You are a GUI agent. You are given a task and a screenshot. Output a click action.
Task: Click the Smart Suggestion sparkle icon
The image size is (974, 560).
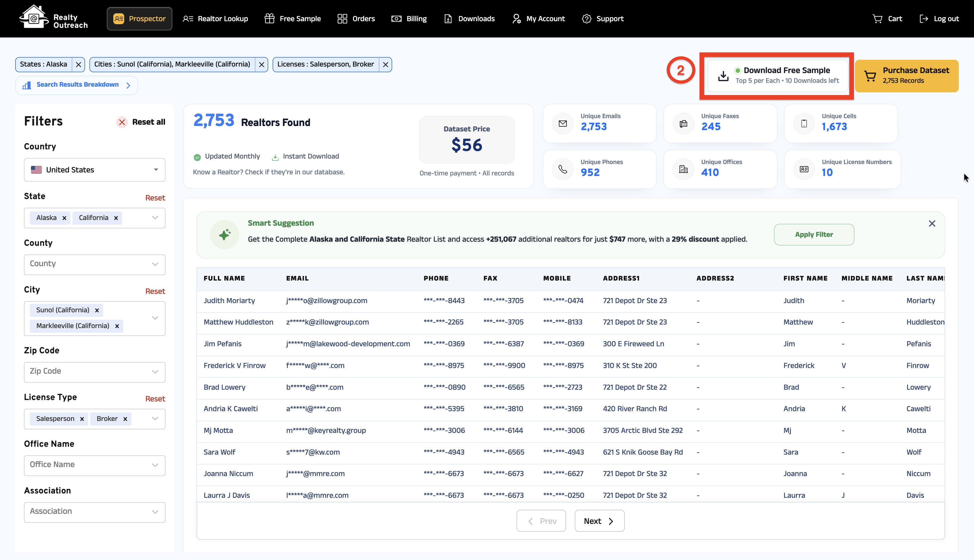[x=225, y=235]
